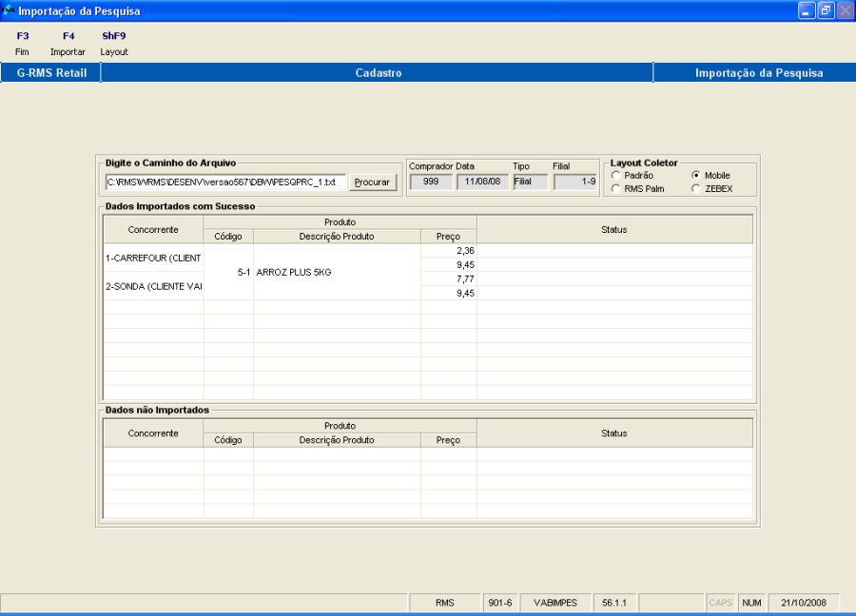This screenshot has height=616, width=856.
Task: Click the 901-6 status bar entry
Action: coord(500,603)
